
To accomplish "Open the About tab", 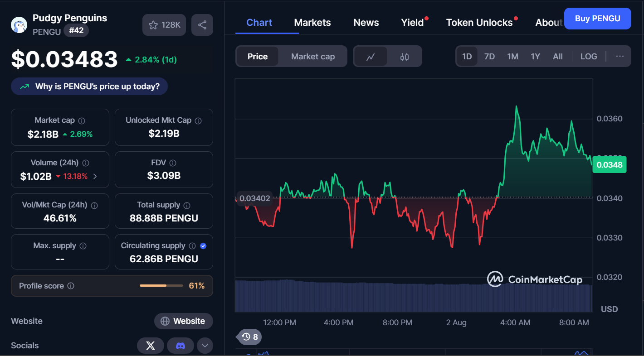I will coord(549,23).
